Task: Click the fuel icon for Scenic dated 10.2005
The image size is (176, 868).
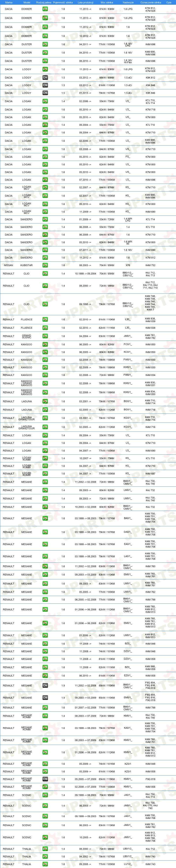Action: click(x=45, y=837)
